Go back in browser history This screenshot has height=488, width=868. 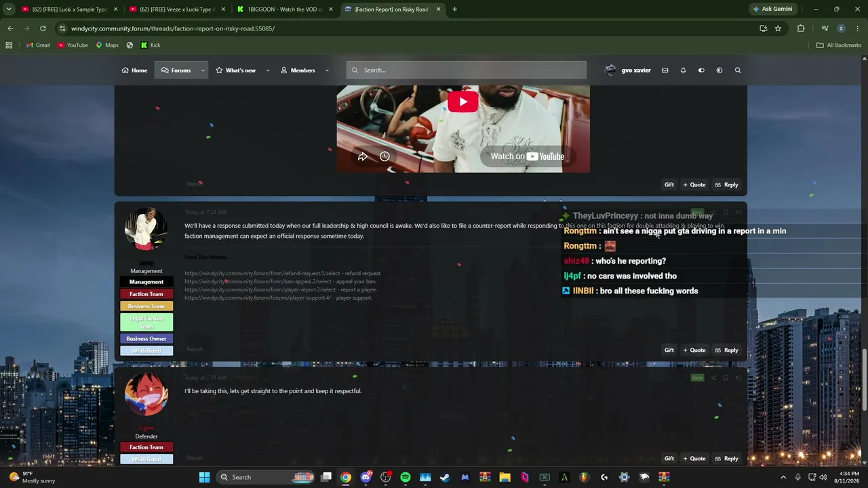[10, 28]
